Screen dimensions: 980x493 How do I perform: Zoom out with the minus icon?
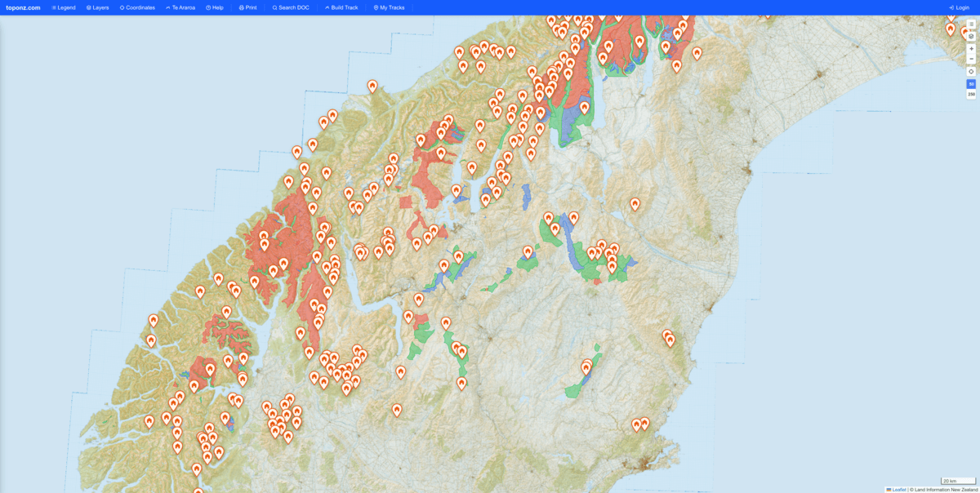coord(970,59)
